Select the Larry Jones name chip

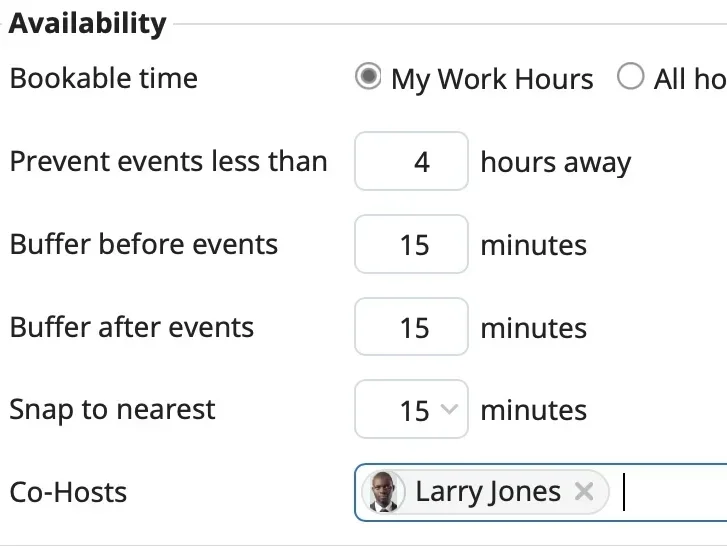[487, 492]
